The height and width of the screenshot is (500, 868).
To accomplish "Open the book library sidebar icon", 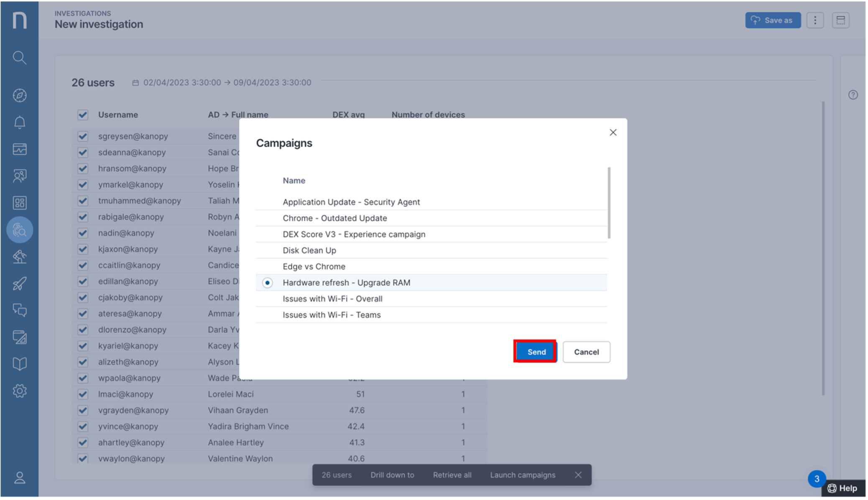I will tap(19, 364).
